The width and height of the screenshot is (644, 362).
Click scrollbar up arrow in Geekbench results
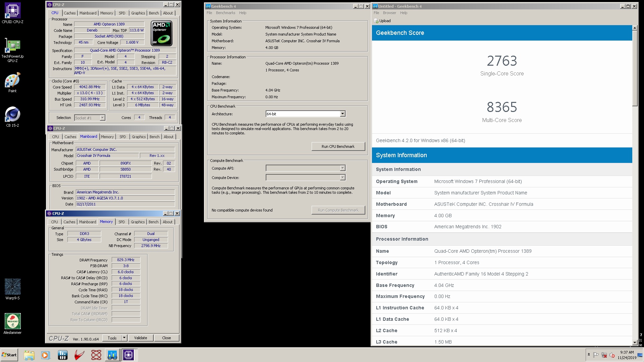[x=635, y=28]
